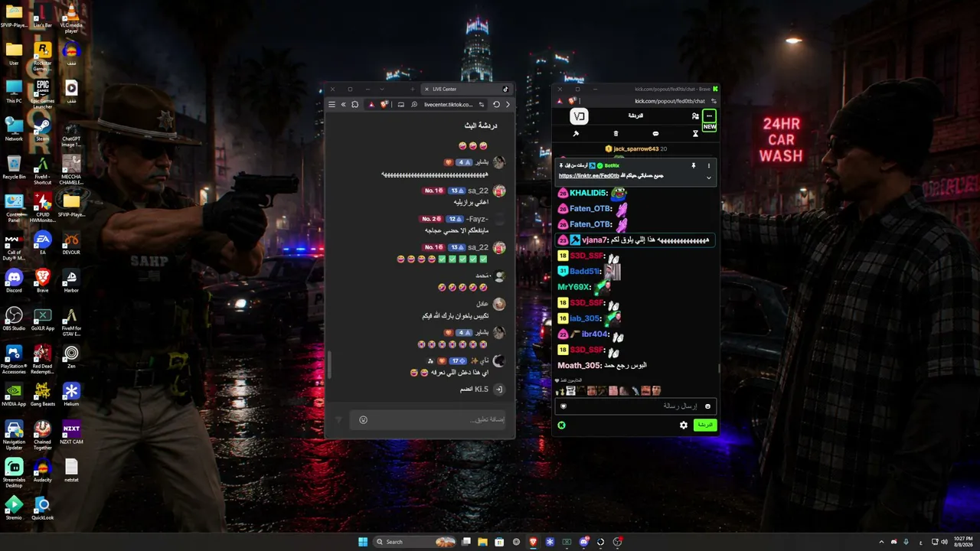Viewport: 980px width, 551px height.
Task: Open the linktr.ee/Fed0tb link
Action: (x=589, y=176)
